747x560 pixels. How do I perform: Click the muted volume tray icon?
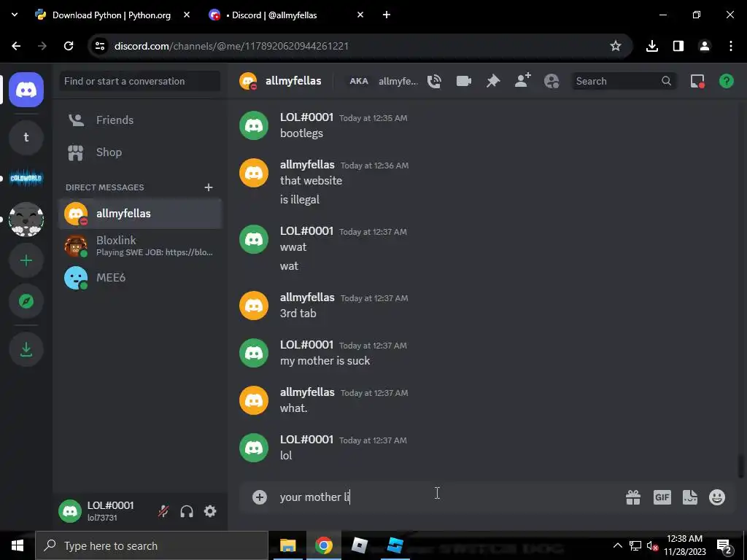point(653,545)
